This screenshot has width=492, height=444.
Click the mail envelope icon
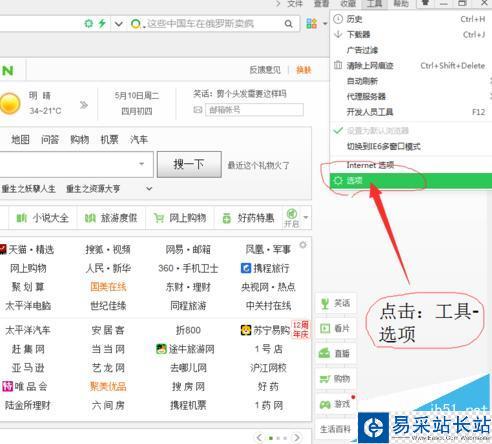[x=198, y=109]
